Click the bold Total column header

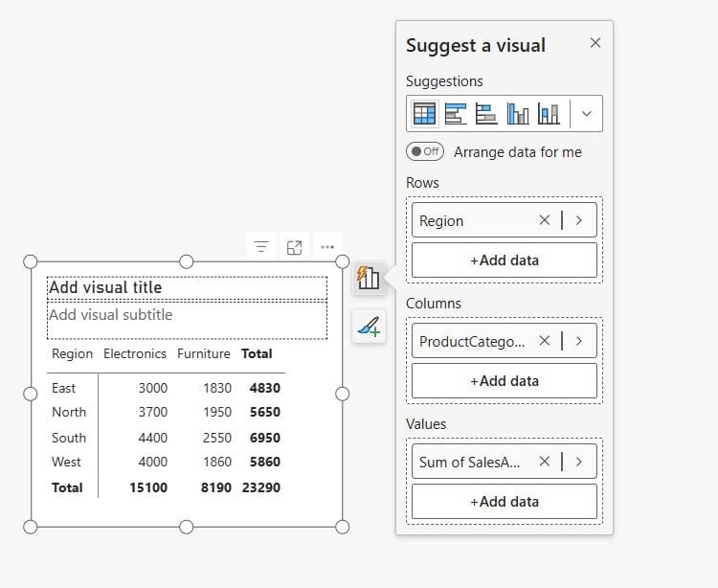[x=257, y=353]
